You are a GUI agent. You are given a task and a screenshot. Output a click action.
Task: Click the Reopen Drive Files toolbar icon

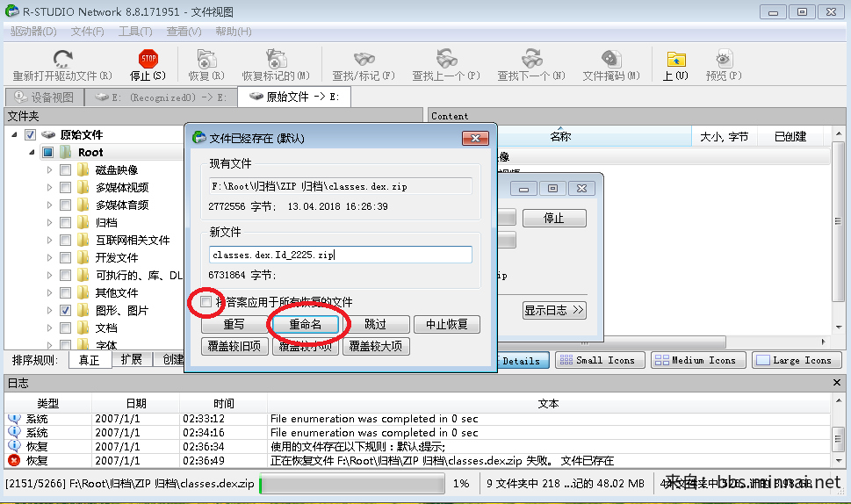(x=62, y=60)
